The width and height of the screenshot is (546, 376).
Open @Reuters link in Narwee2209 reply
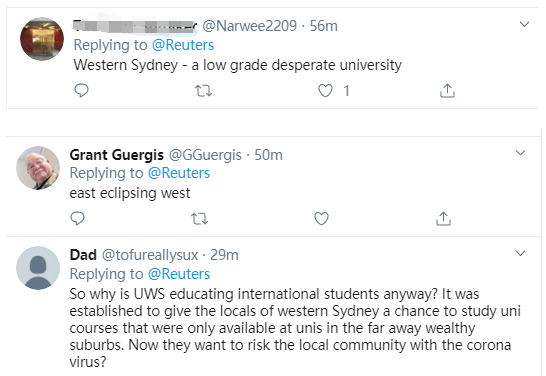pyautogui.click(x=183, y=45)
